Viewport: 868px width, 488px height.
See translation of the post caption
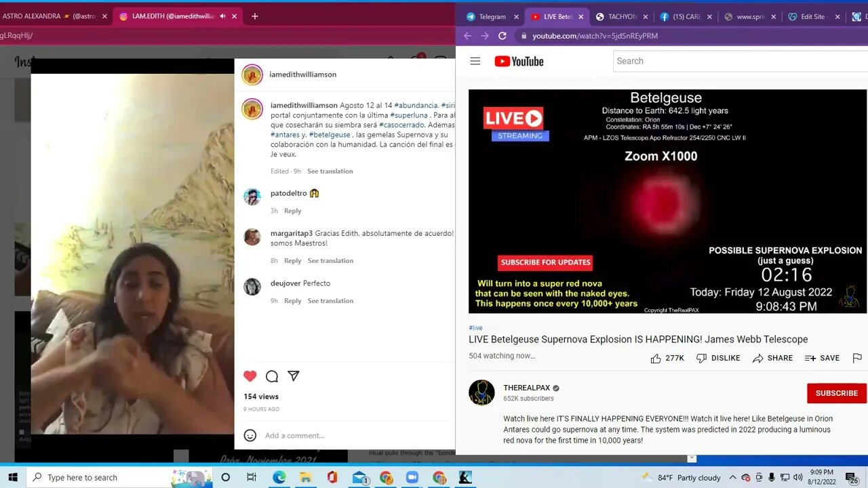(x=330, y=171)
